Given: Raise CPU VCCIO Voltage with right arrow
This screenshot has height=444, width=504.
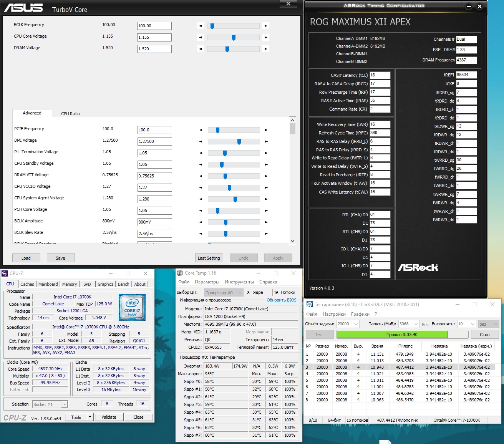Looking at the screenshot, I should (266, 188).
